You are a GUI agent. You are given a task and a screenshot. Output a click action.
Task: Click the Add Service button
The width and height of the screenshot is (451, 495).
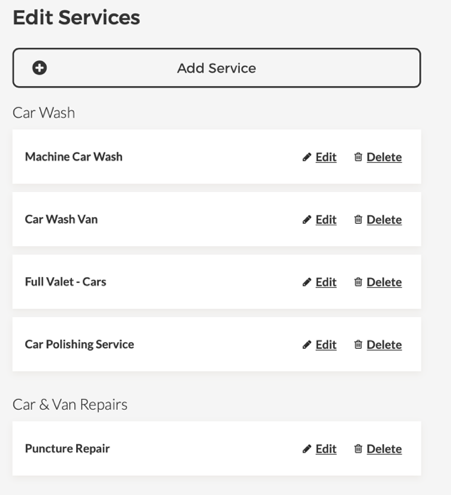click(x=217, y=68)
